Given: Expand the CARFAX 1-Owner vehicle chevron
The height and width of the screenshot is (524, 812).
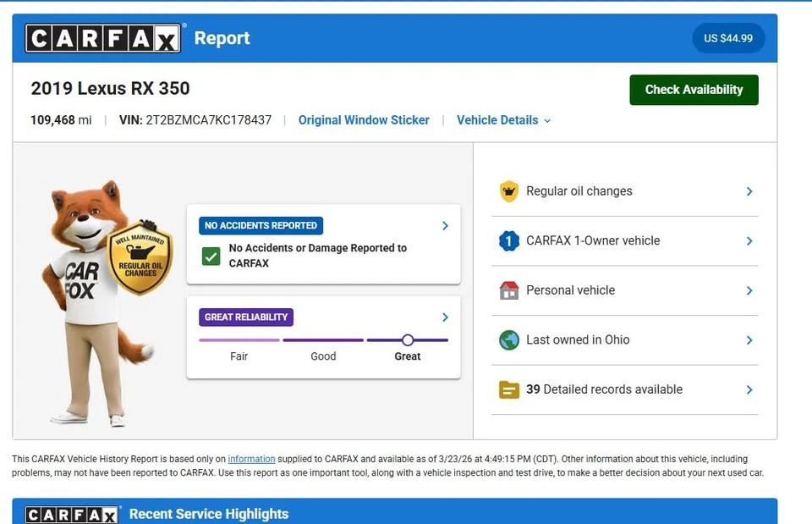Looking at the screenshot, I should click(749, 241).
